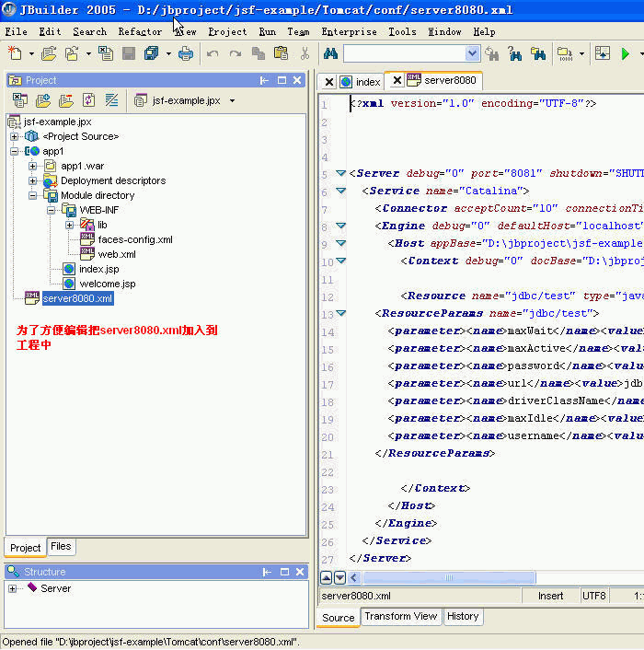The width and height of the screenshot is (644, 650).
Task: Click the Insert mode status indicator
Action: 550,596
